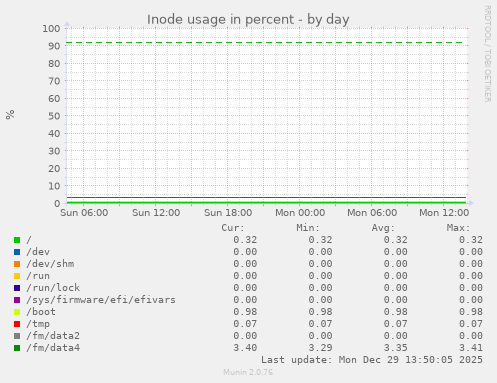497x383 pixels.
Task: Click the y-axis label 100
Action: 51,29
